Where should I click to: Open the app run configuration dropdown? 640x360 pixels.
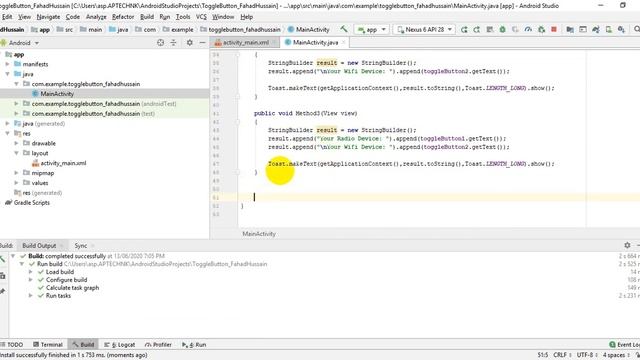371,29
